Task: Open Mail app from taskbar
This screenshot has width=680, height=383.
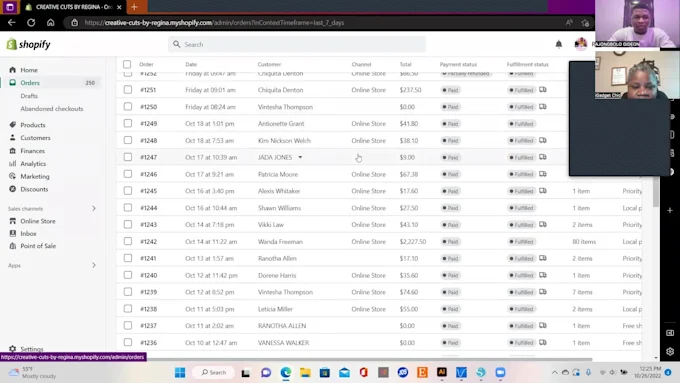Action: (x=344, y=372)
